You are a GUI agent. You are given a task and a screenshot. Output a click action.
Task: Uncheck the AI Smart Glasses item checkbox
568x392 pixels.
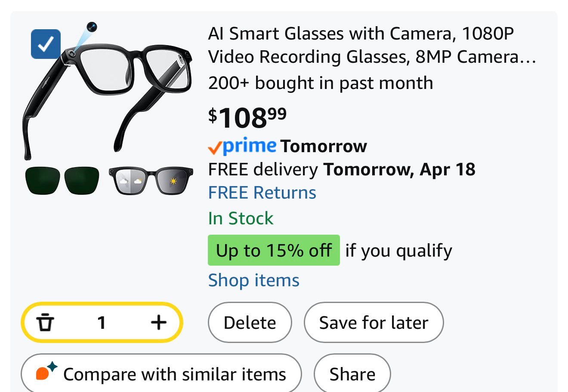click(46, 44)
